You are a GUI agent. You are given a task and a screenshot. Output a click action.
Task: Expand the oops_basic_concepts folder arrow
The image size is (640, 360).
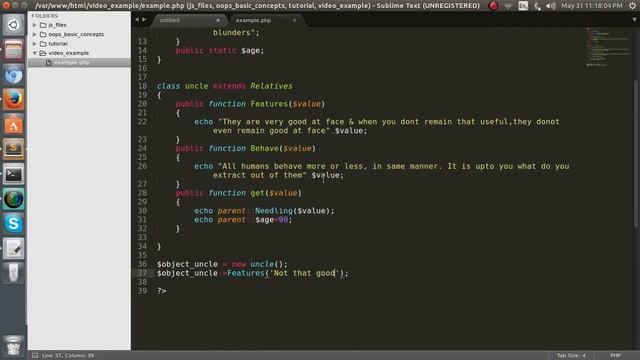(35, 34)
